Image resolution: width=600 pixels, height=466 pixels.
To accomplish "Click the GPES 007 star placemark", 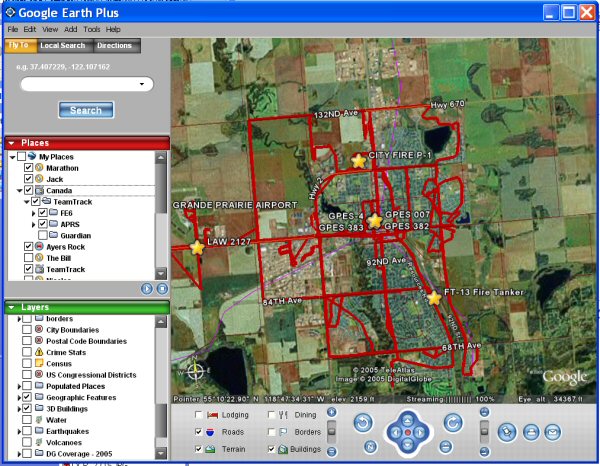I will click(375, 221).
